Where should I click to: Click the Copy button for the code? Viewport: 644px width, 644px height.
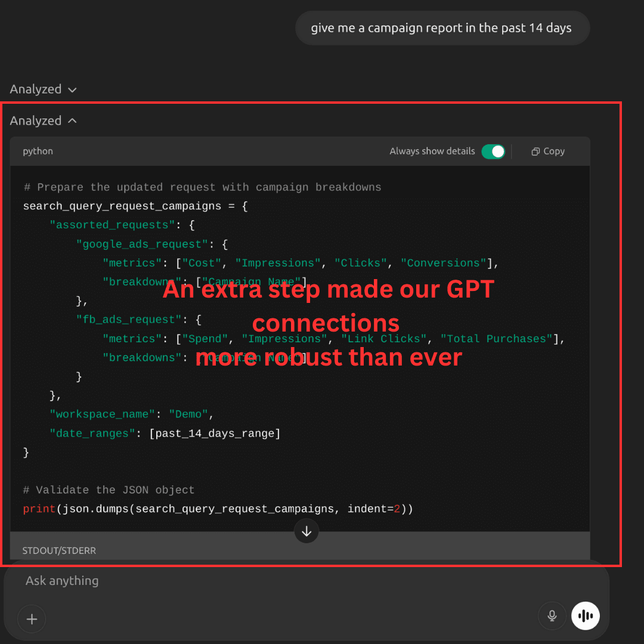(x=547, y=151)
